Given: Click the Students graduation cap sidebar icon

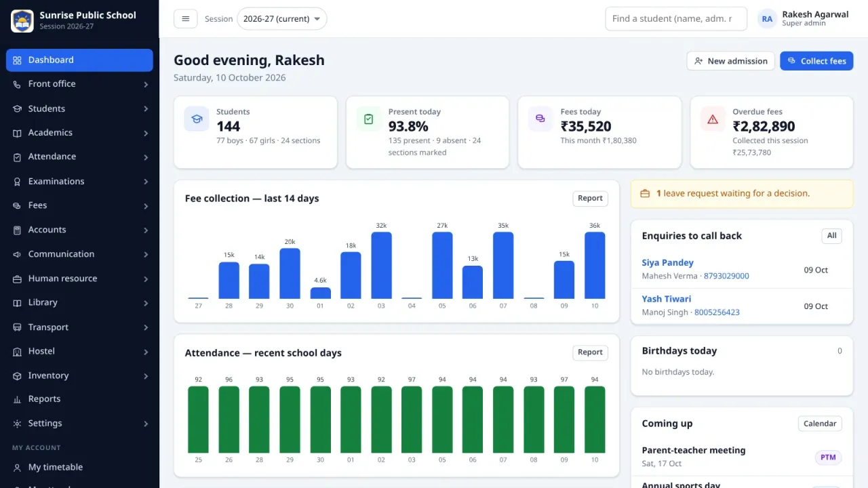Looking at the screenshot, I should (x=17, y=108).
